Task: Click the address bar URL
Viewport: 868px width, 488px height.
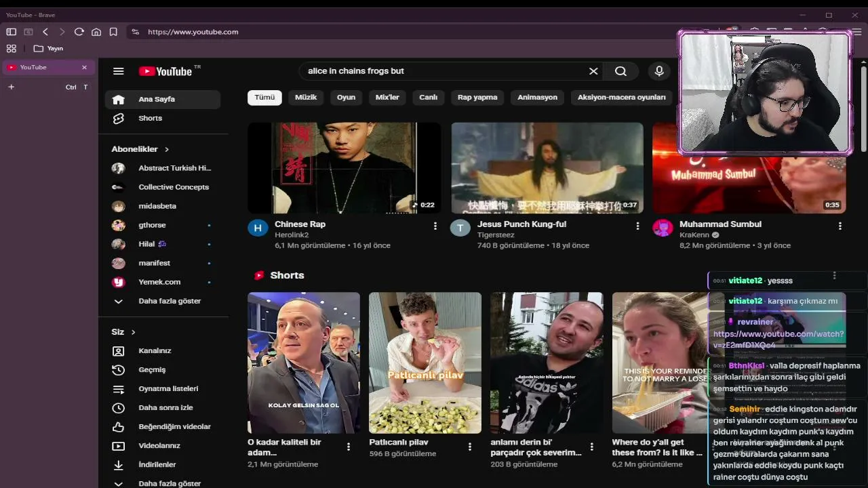Action: coord(193,32)
